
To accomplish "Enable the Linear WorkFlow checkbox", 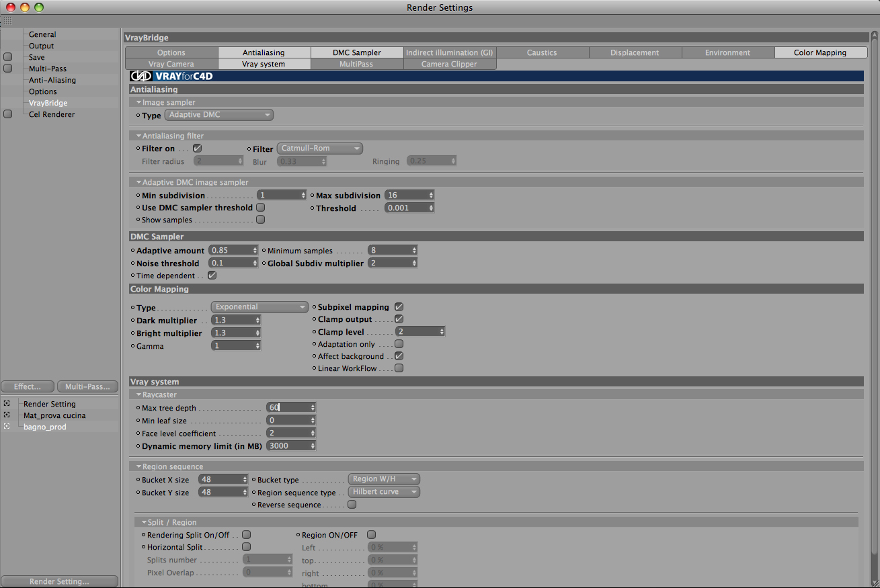I will pos(399,368).
